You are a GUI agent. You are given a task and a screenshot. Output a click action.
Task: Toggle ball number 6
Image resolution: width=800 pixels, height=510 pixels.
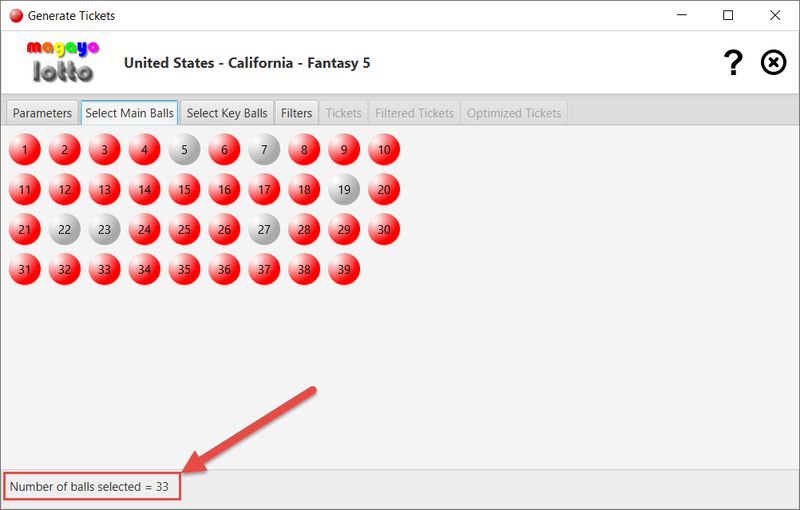coord(224,149)
